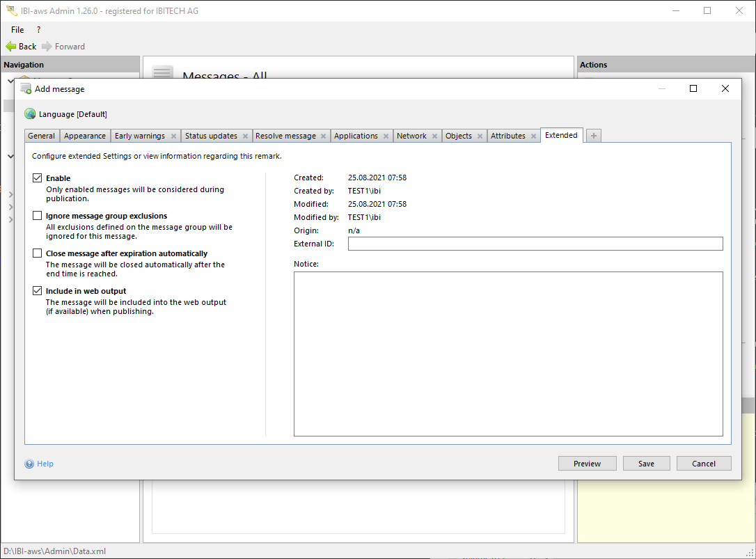
Task: Switch to the General tab
Action: 42,136
